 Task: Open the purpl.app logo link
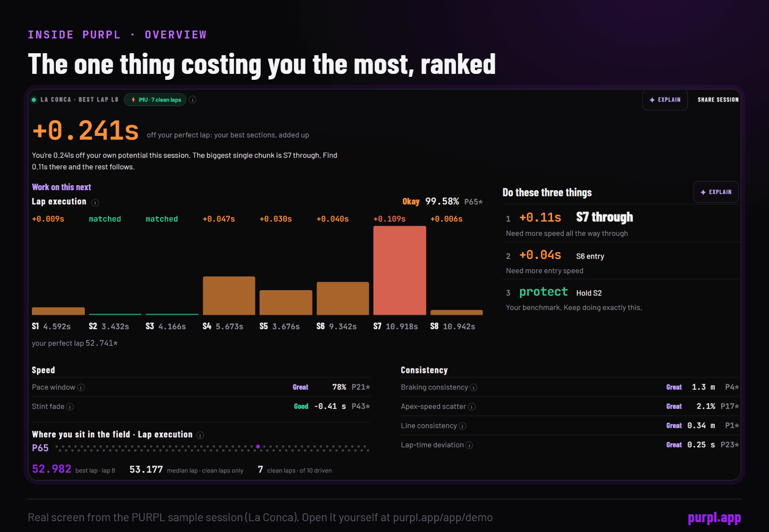[714, 518]
